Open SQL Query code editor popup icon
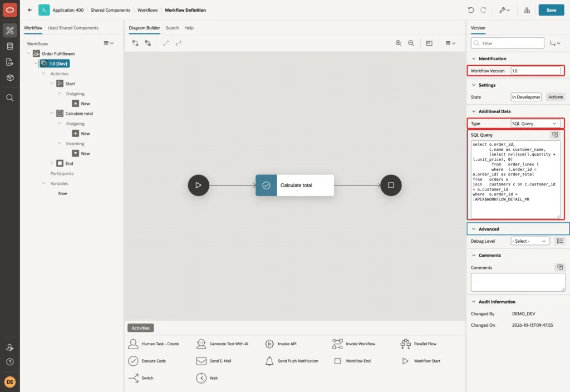The image size is (570, 392). pos(555,135)
